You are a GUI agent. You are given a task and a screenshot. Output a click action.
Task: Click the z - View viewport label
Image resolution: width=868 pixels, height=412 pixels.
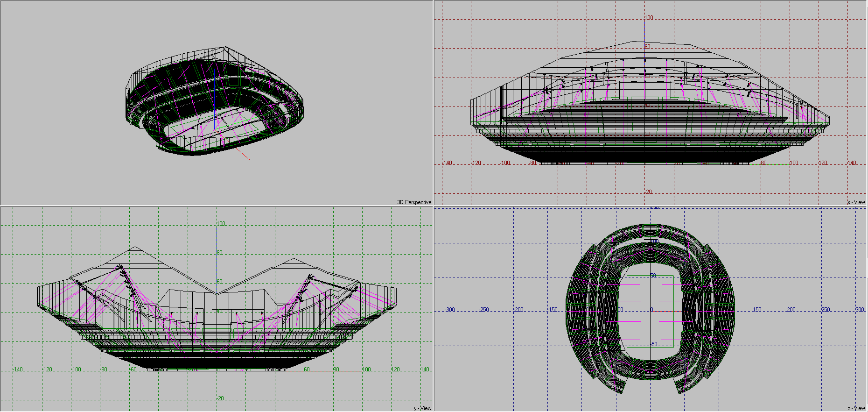click(856, 408)
